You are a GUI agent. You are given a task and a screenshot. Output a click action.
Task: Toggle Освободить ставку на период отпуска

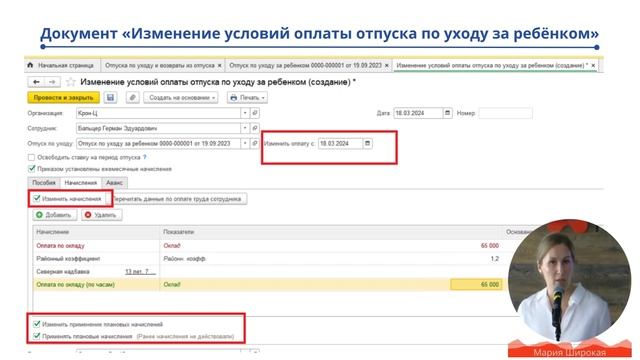point(31,157)
